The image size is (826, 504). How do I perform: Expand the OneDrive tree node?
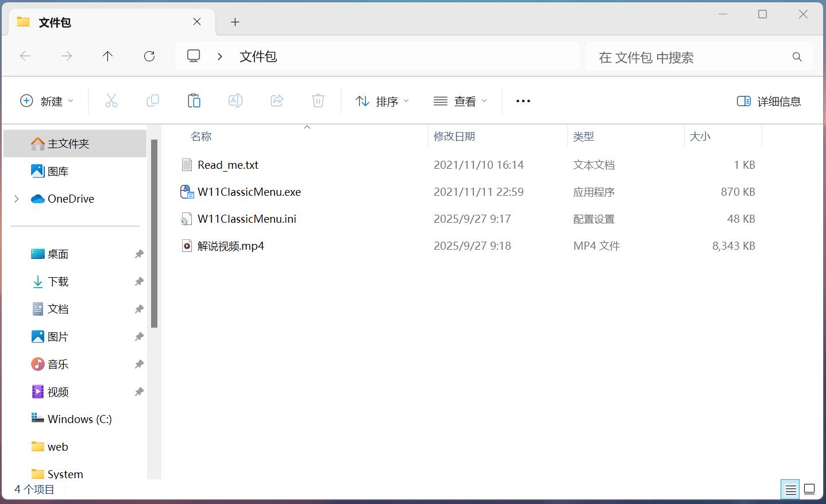click(x=17, y=199)
